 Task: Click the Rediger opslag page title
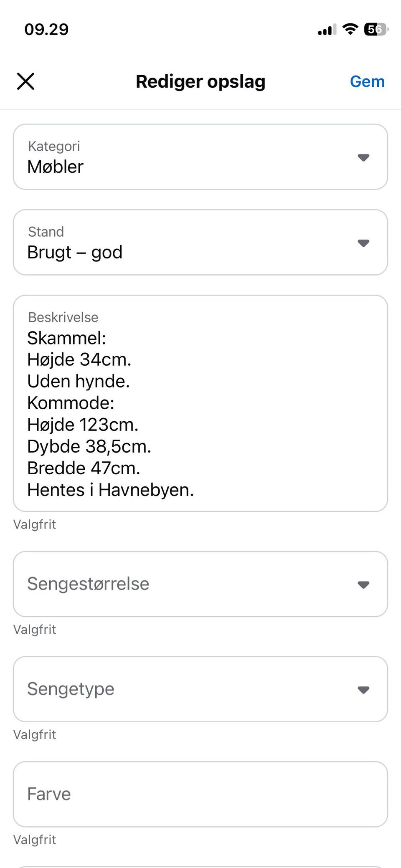point(200,81)
